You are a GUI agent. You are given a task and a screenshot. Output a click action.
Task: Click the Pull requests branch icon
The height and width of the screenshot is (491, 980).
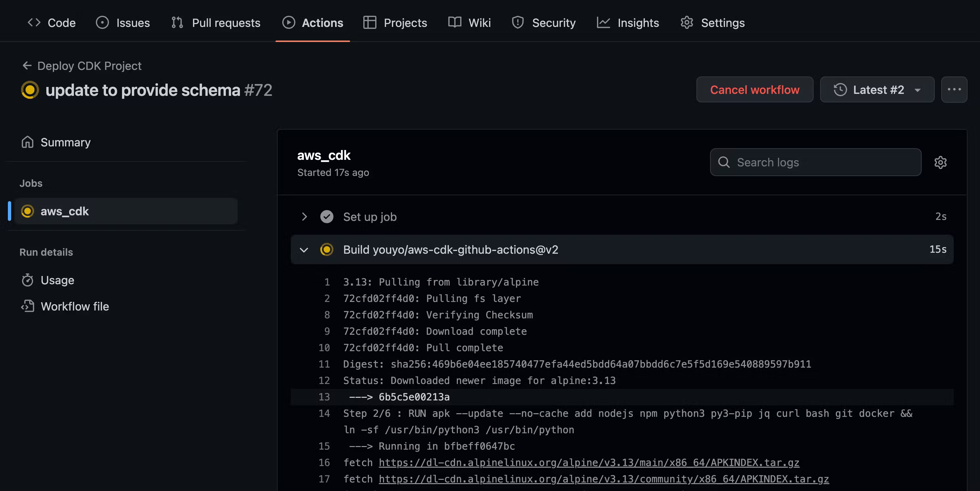(177, 22)
